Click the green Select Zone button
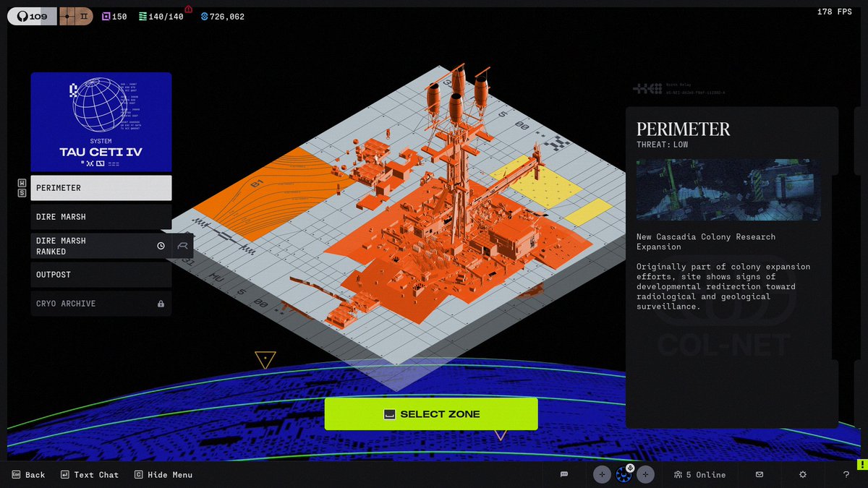The image size is (868, 488). point(431,414)
